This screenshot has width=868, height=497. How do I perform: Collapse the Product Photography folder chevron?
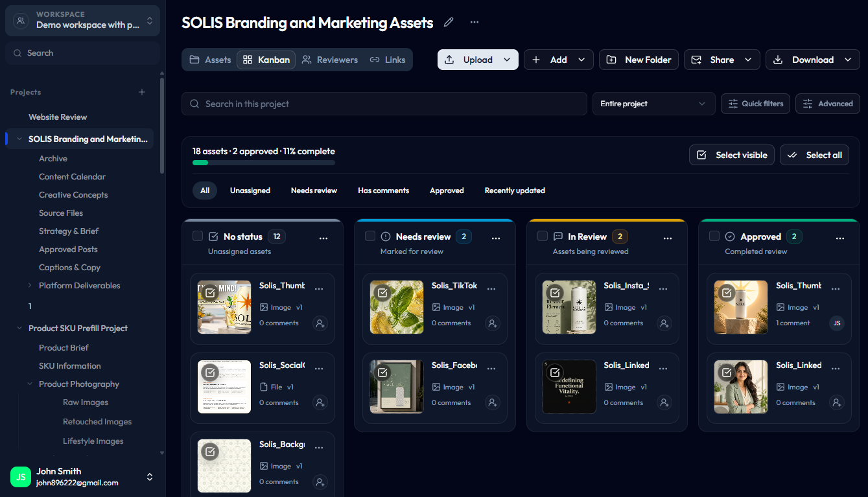coord(30,384)
